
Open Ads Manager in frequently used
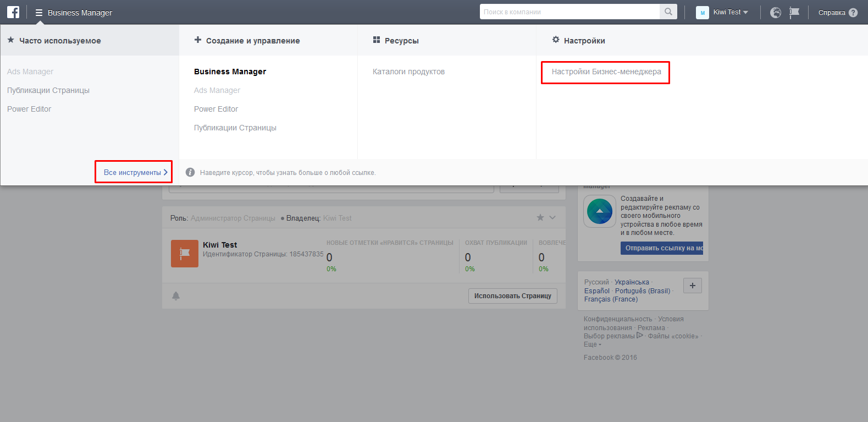click(x=30, y=72)
